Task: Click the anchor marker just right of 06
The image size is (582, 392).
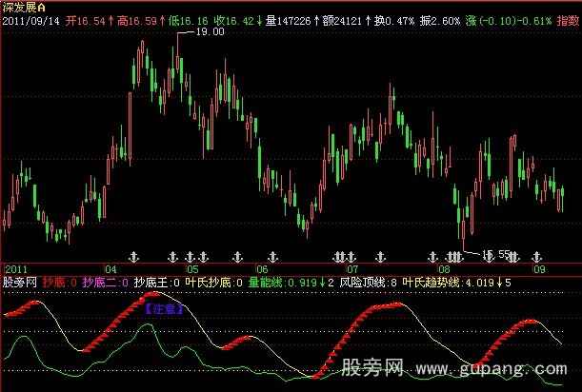Action: (x=272, y=257)
